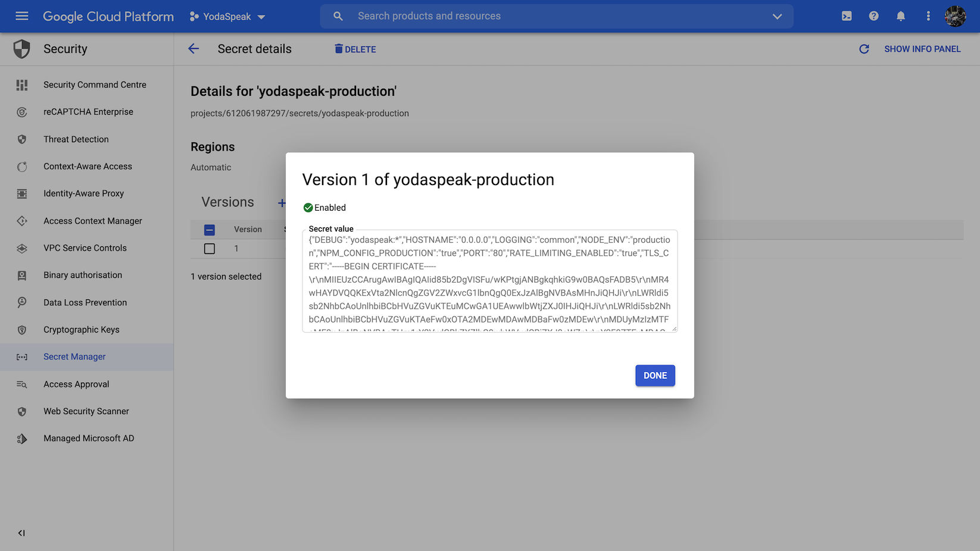Open the Help question mark icon
This screenshot has width=980, height=551.
tap(873, 16)
